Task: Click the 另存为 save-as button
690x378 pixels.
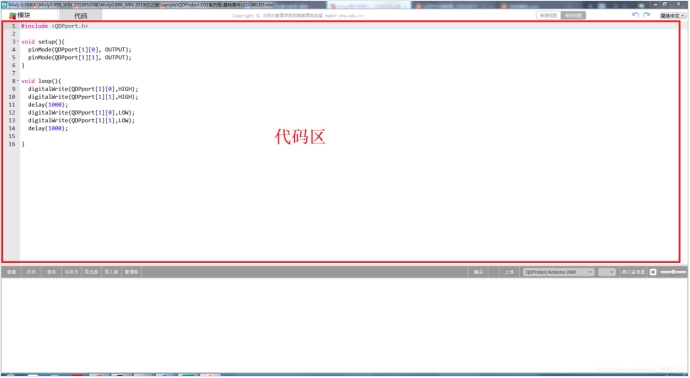Action: click(71, 272)
